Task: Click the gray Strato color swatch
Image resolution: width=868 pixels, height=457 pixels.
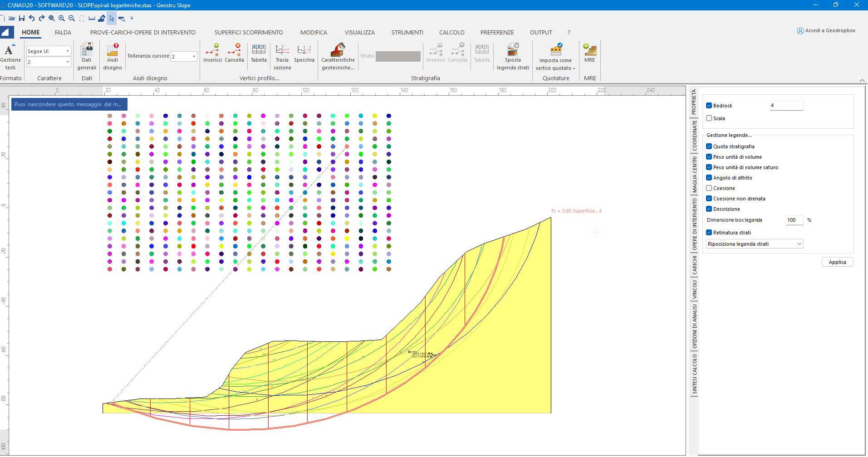Action: pyautogui.click(x=398, y=56)
